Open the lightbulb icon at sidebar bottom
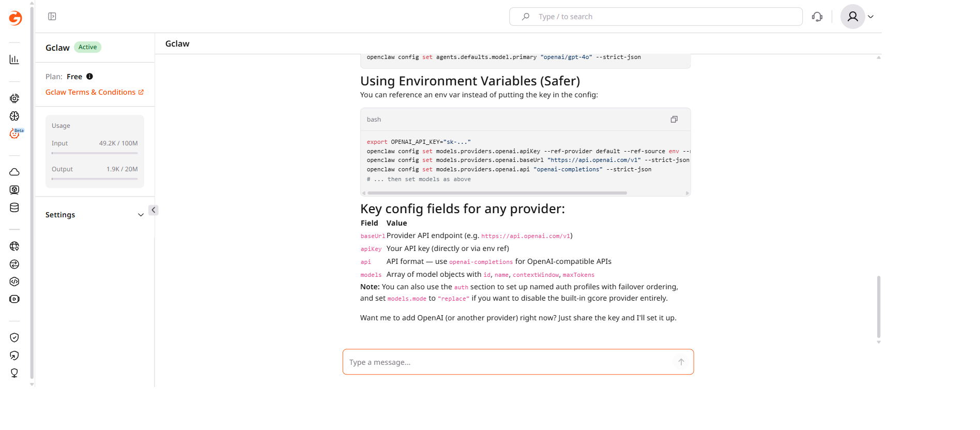The image size is (980, 430). click(14, 373)
